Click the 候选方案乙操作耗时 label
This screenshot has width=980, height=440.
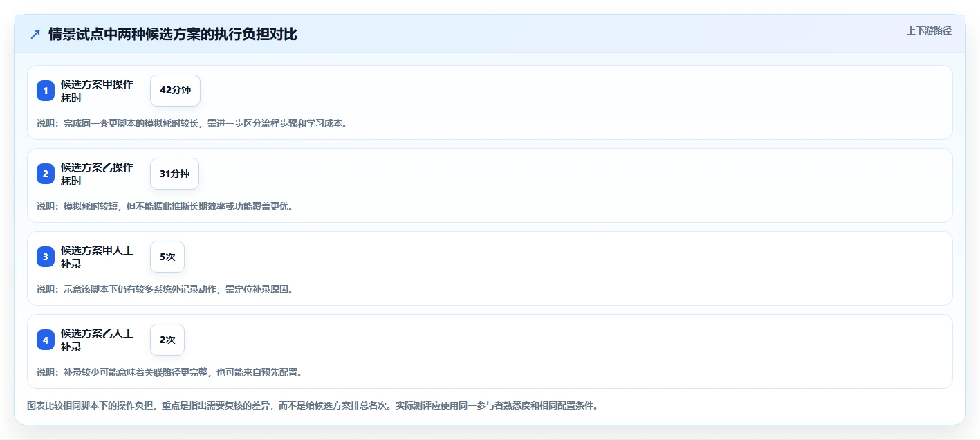point(97,174)
